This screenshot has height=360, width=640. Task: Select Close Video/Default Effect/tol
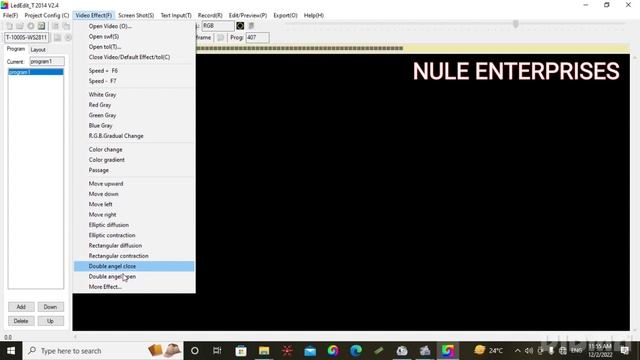coord(134,57)
